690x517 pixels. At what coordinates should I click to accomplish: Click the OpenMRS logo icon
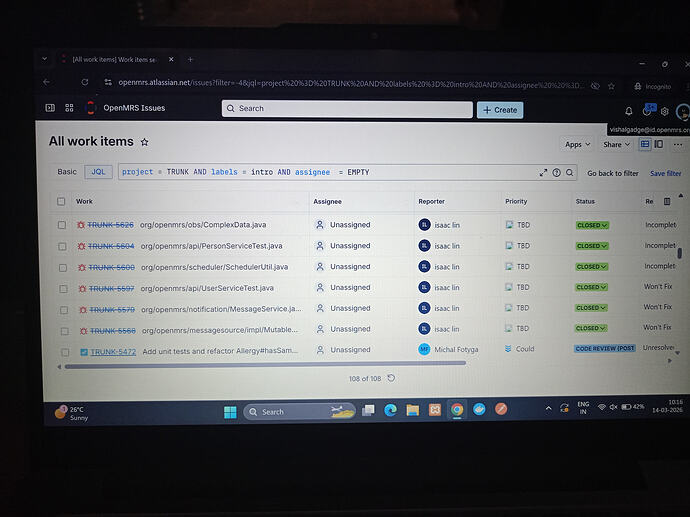91,108
